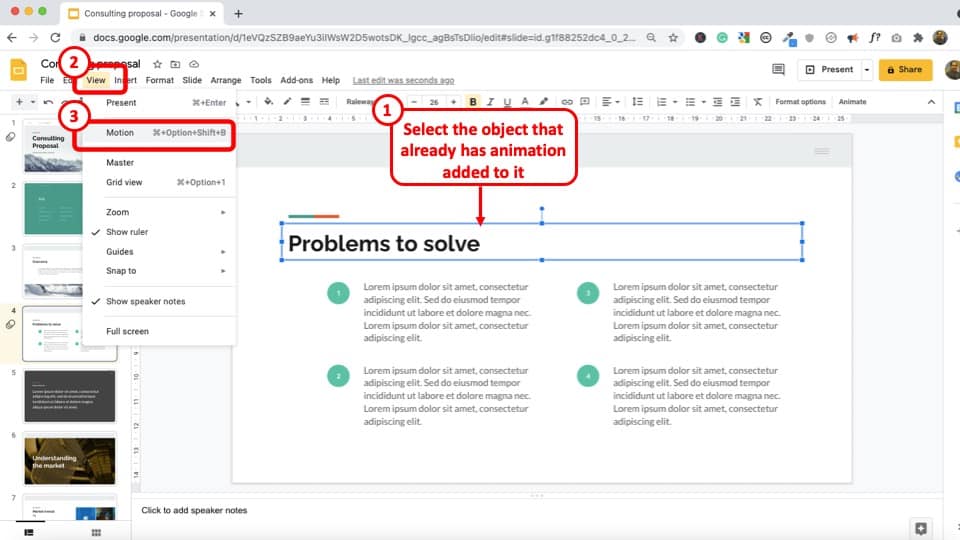Viewport: 960px width, 540px height.
Task: Open line spacing options icon
Action: [637, 102]
